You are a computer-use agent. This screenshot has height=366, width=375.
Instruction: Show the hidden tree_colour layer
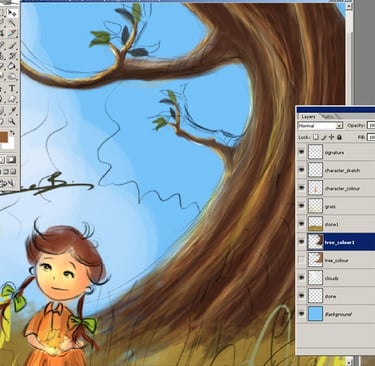(302, 260)
